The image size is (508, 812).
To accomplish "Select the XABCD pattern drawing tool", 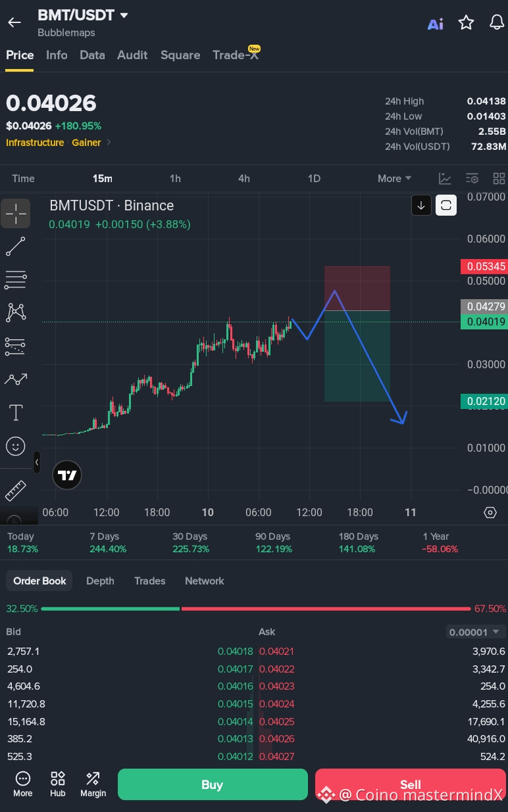I will point(15,312).
